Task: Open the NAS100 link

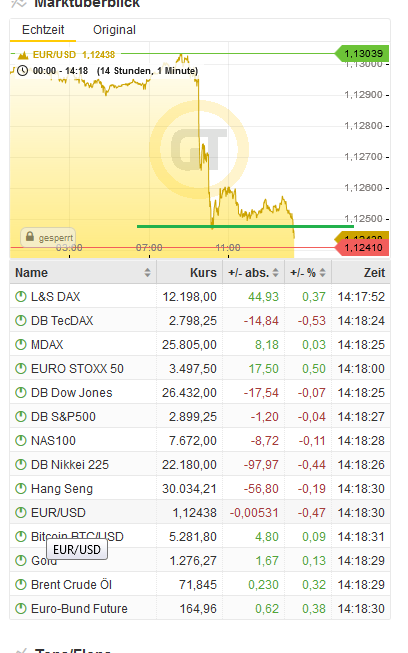Action: click(53, 441)
